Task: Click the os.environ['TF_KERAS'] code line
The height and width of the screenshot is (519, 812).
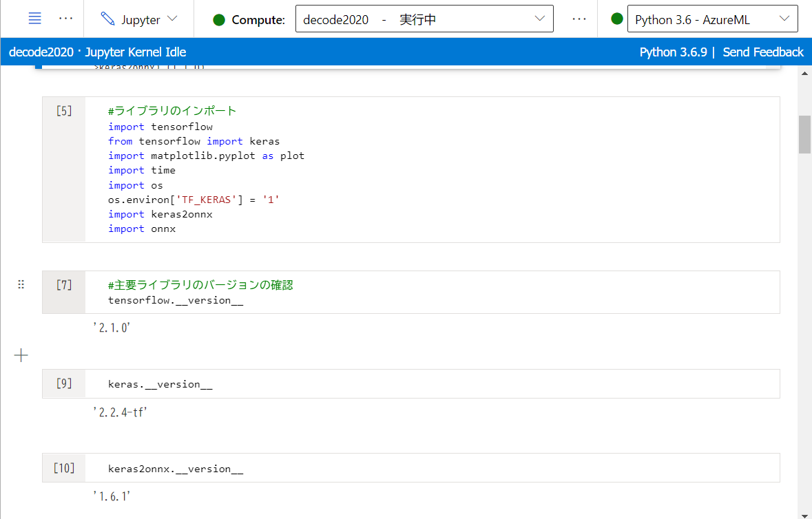Action: click(194, 200)
